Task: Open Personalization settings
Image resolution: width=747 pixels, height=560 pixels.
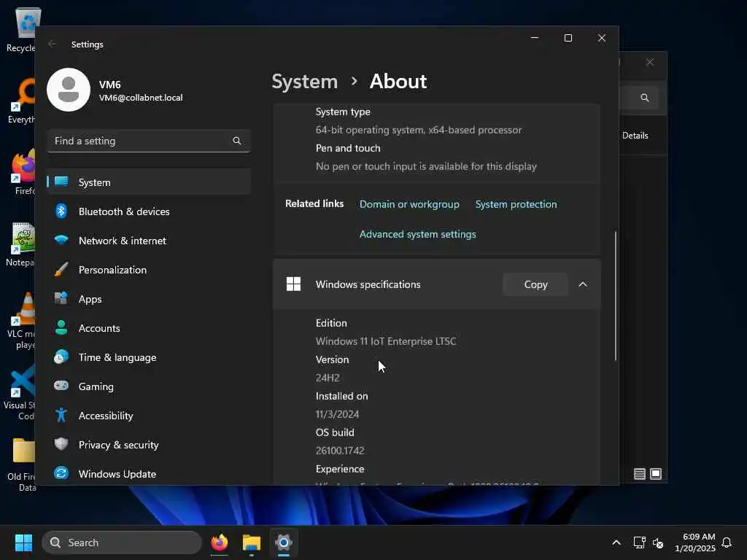Action: pos(149,270)
